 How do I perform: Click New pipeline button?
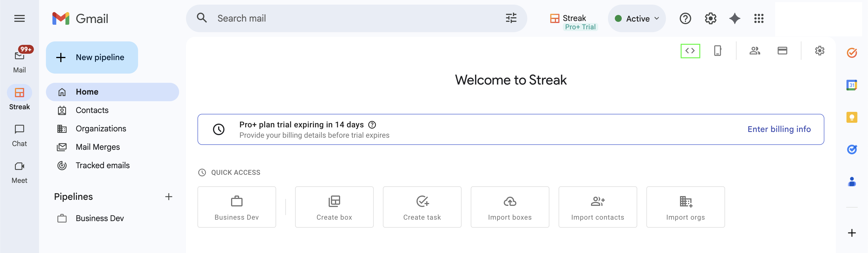(x=92, y=57)
